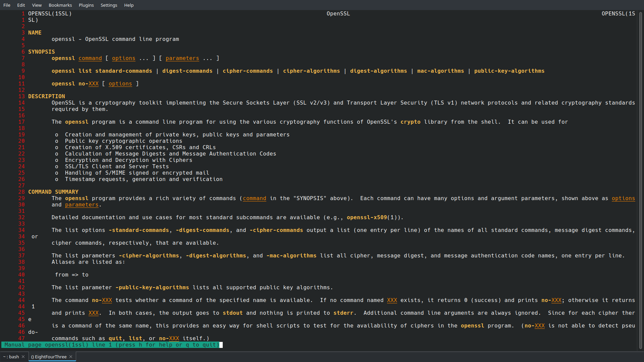Click 'standard-commands' in line 9

pyautogui.click(x=124, y=71)
